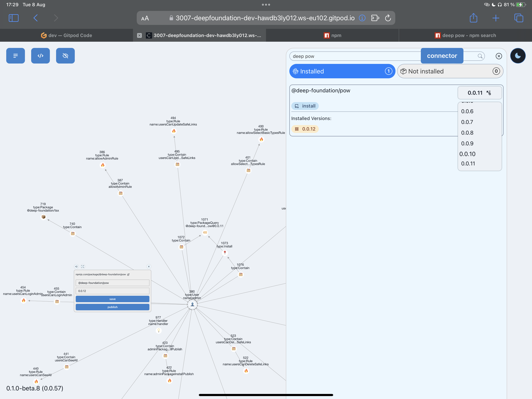Switch to dev — Gitpod Code tab

click(66, 35)
